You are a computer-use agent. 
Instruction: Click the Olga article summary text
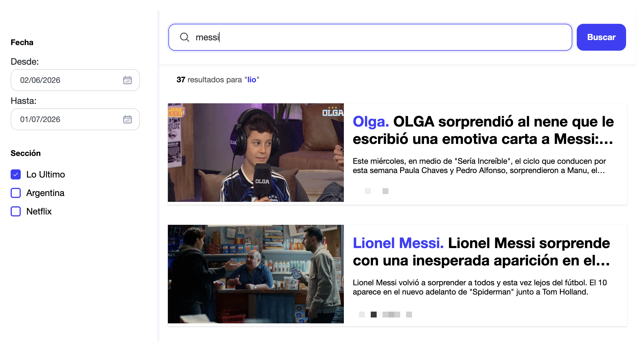[479, 166]
